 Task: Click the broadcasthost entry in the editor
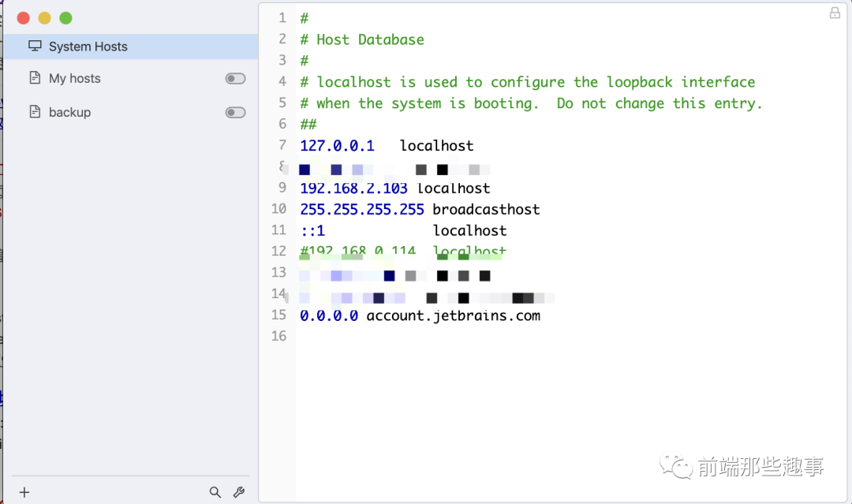point(486,209)
